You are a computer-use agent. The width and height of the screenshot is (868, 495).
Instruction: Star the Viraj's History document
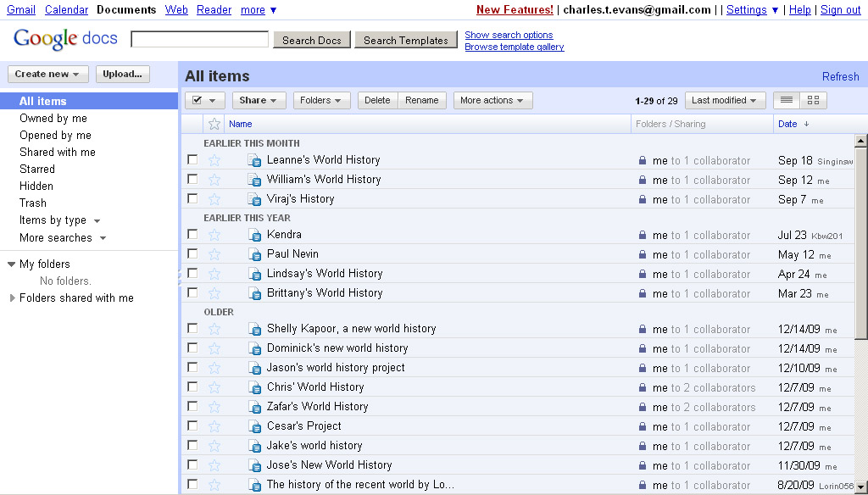214,199
